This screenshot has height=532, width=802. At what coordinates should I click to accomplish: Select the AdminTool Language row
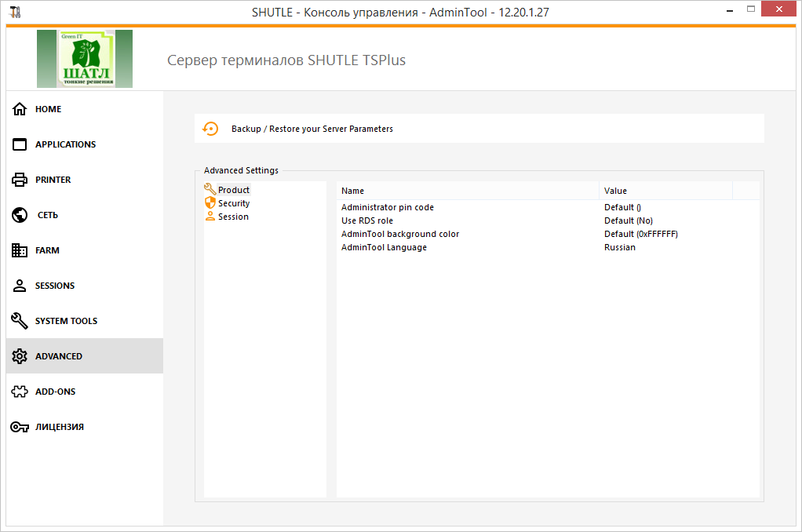[x=384, y=247]
